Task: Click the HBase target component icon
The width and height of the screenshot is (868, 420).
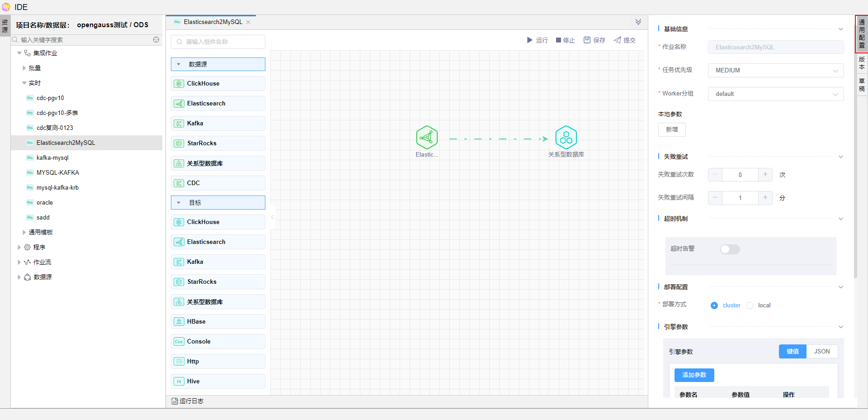Action: pos(179,322)
